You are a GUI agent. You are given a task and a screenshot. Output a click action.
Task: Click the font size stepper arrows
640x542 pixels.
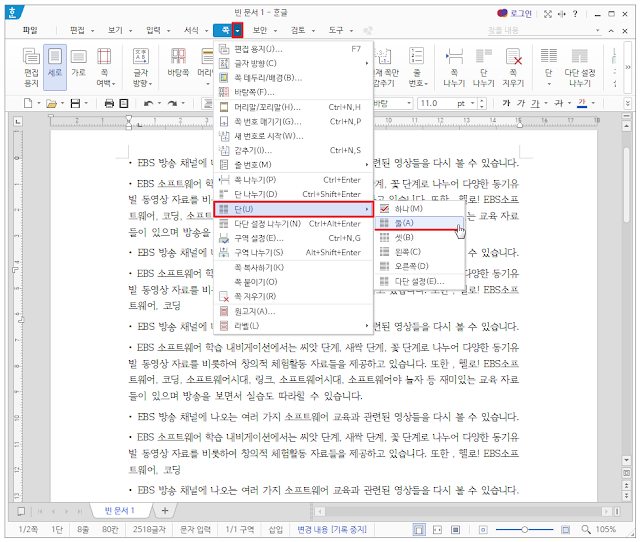pyautogui.click(x=482, y=103)
